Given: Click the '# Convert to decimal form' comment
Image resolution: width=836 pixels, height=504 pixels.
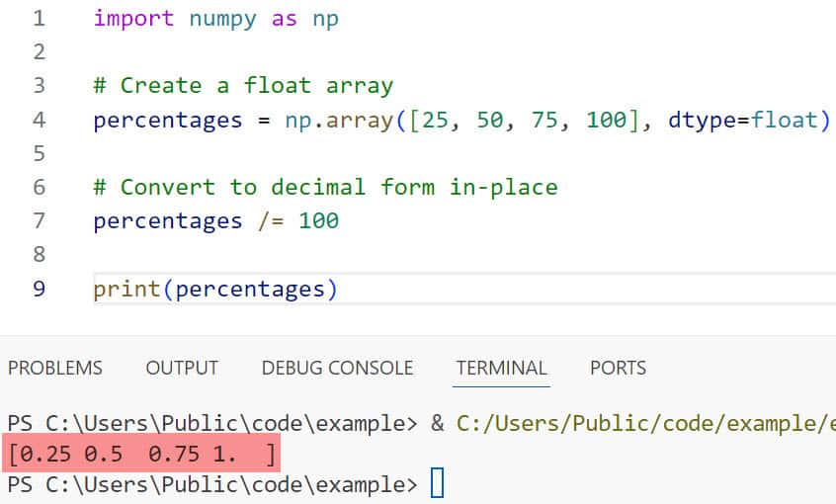Looking at the screenshot, I should [x=325, y=187].
